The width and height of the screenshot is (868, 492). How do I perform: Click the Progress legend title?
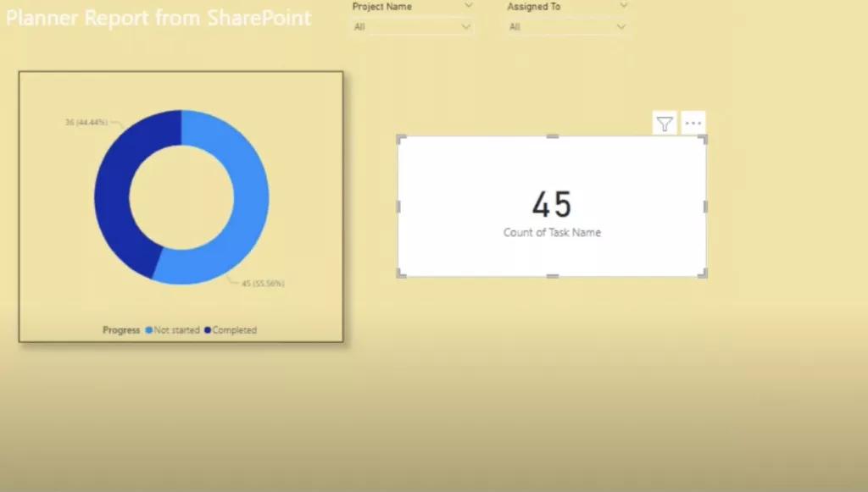(121, 330)
